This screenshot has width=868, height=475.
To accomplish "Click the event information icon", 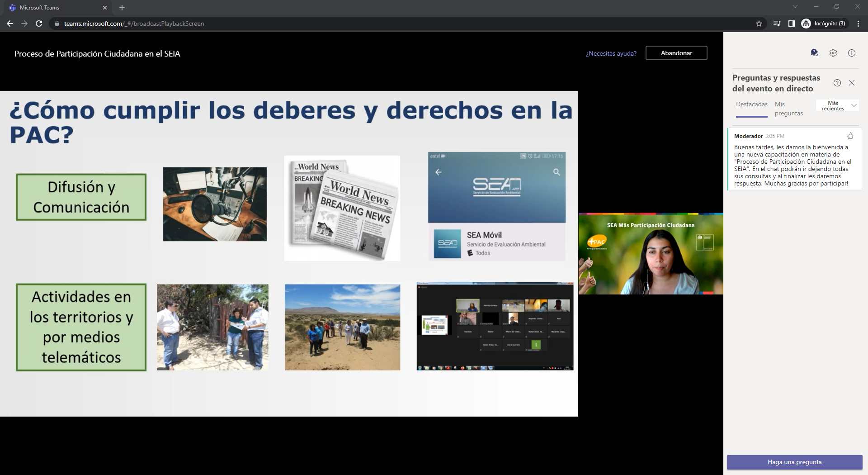I will pos(852,53).
